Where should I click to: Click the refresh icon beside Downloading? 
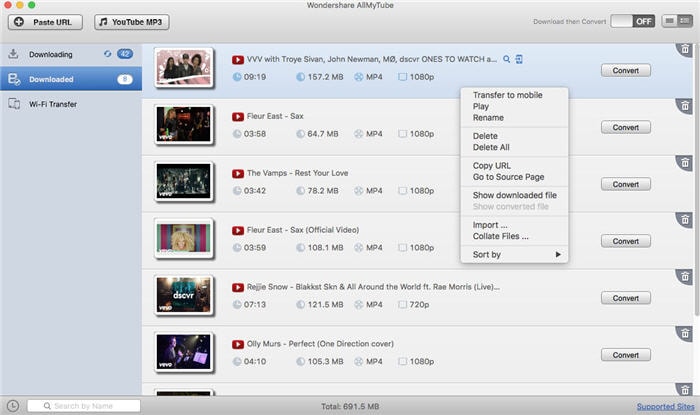pyautogui.click(x=107, y=54)
